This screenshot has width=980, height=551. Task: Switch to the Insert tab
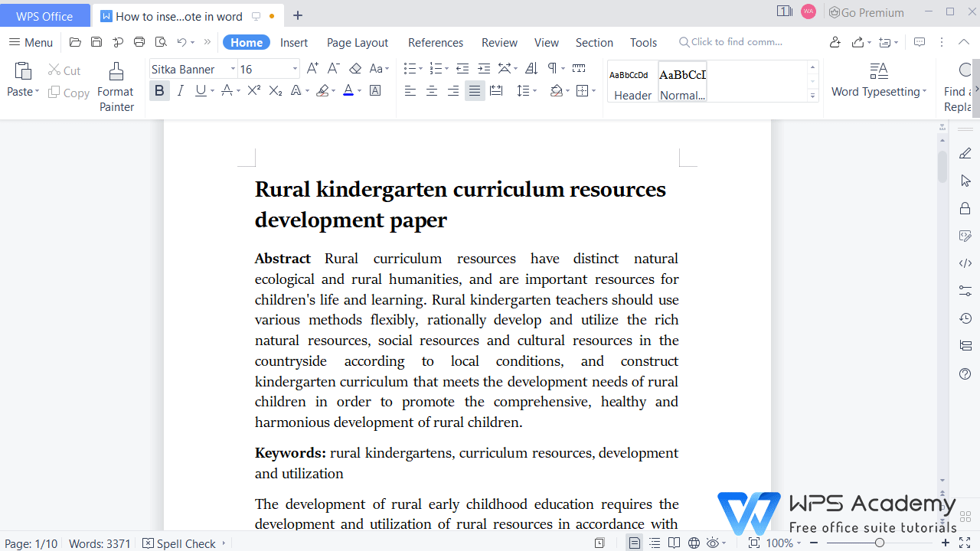(x=294, y=42)
